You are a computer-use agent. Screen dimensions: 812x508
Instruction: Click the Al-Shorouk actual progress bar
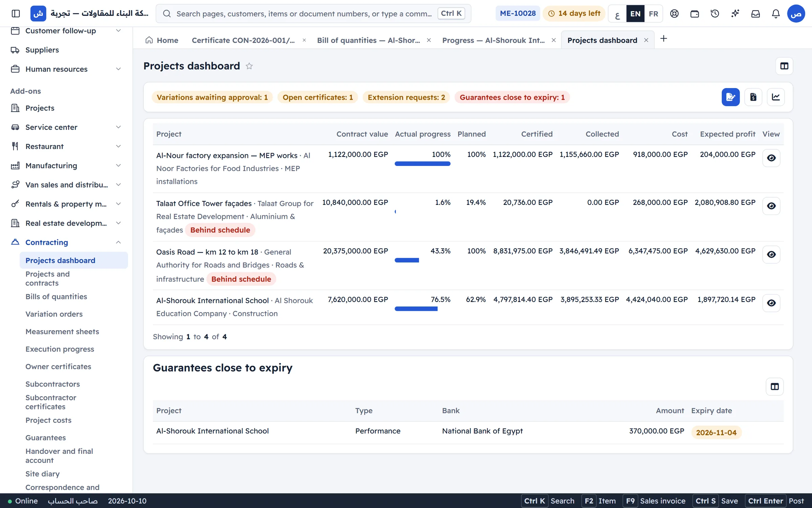tap(416, 309)
